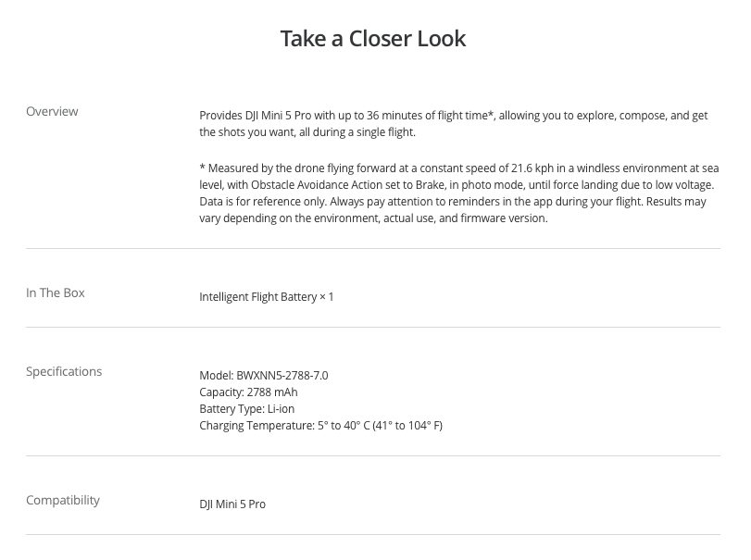This screenshot has width=751, height=560.
Task: Click the 'Take a Closer Look' heading
Action: (x=372, y=38)
